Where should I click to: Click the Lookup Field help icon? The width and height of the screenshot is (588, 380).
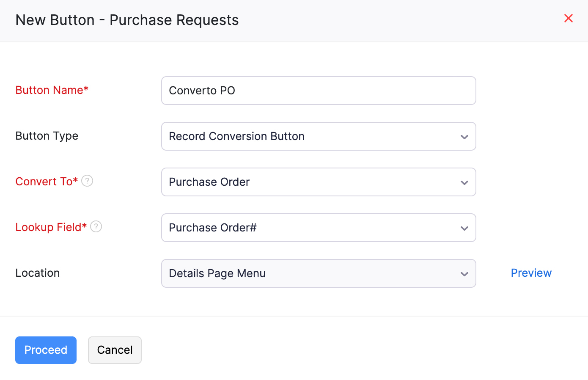(x=96, y=226)
